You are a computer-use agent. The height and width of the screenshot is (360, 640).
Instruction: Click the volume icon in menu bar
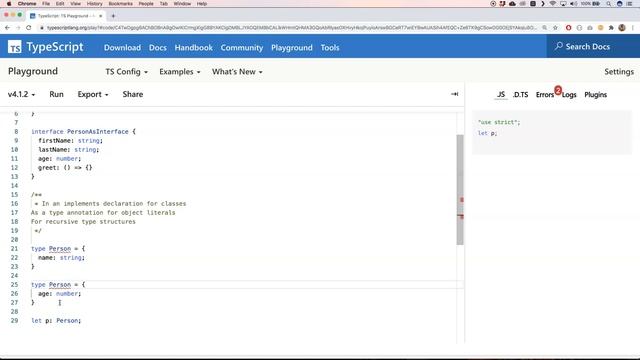click(573, 4)
